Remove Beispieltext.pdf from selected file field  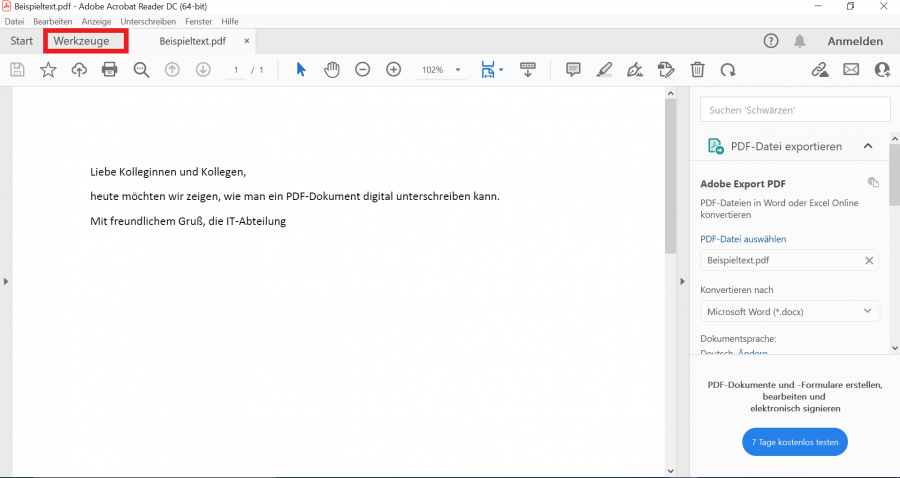point(869,260)
